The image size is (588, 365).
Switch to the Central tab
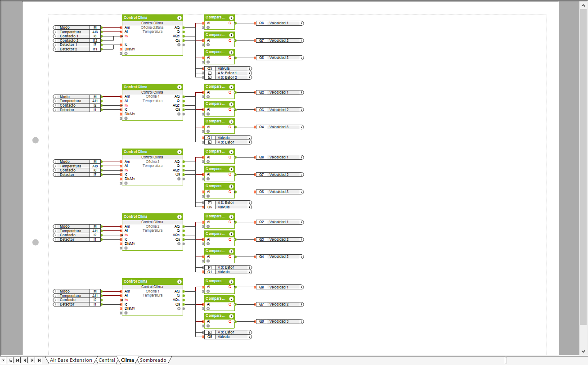pos(107,360)
